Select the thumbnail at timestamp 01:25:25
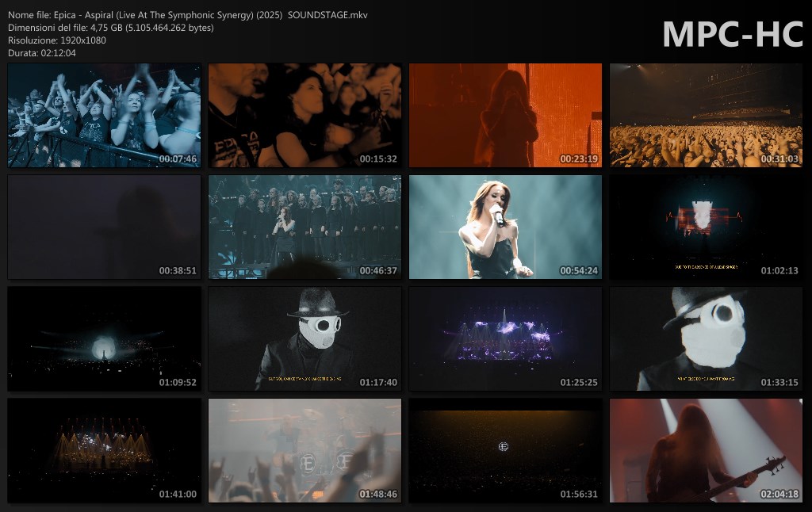 pos(505,339)
